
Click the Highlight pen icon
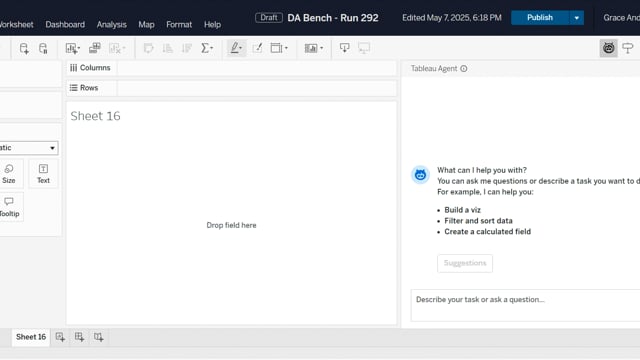coord(234,48)
